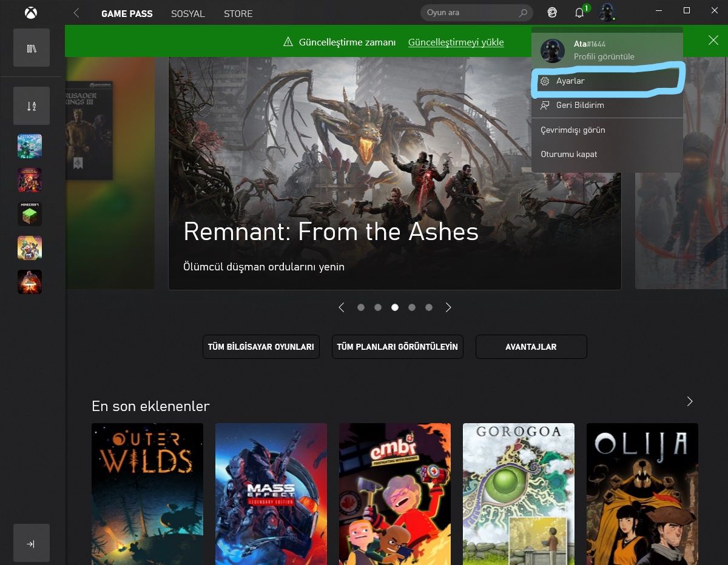Click the avatar in profile dropdown
Image resolution: width=728 pixels, height=565 pixels.
tap(553, 51)
